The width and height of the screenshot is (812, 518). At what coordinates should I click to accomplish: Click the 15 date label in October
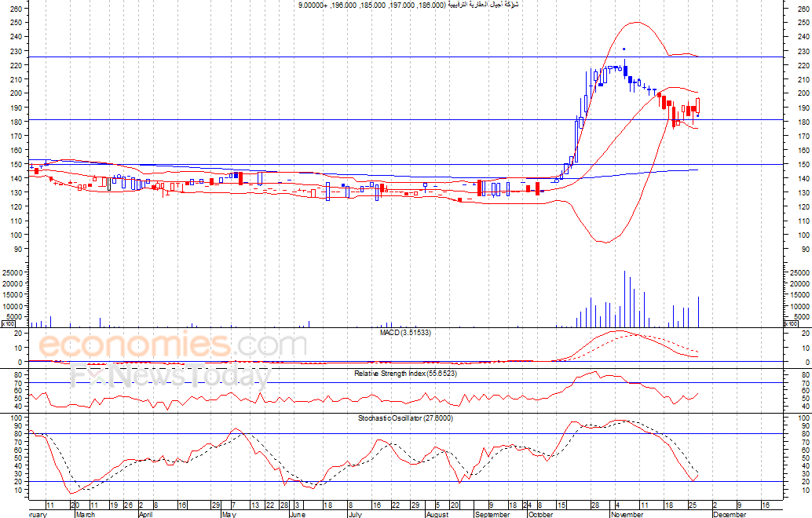[x=561, y=505]
